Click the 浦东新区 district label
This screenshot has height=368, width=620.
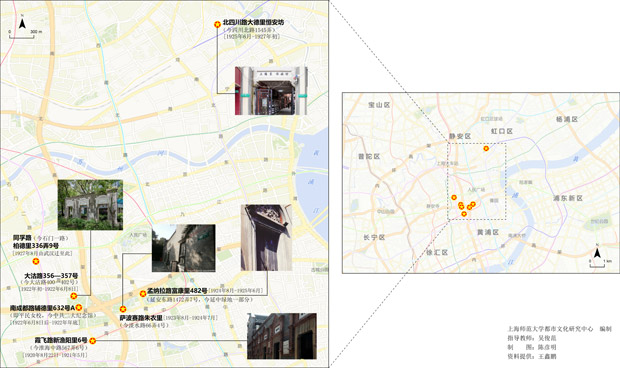click(568, 198)
